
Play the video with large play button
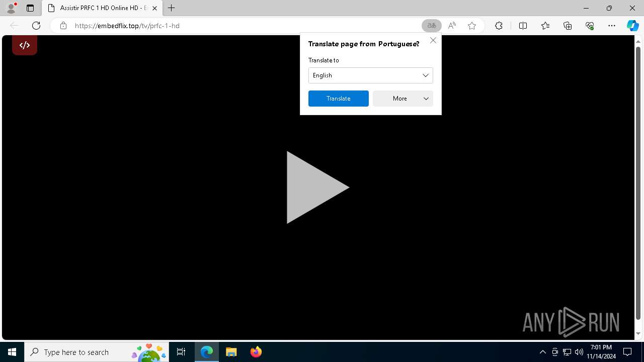pyautogui.click(x=317, y=188)
